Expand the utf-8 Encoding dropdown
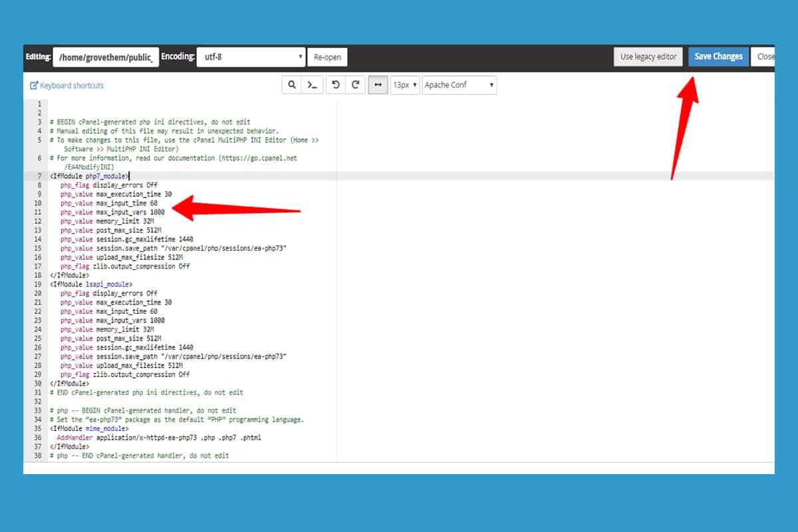This screenshot has width=798, height=532. (251, 57)
